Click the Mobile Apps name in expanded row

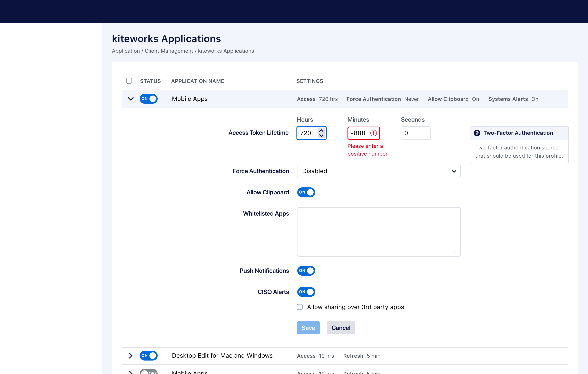pyautogui.click(x=190, y=99)
